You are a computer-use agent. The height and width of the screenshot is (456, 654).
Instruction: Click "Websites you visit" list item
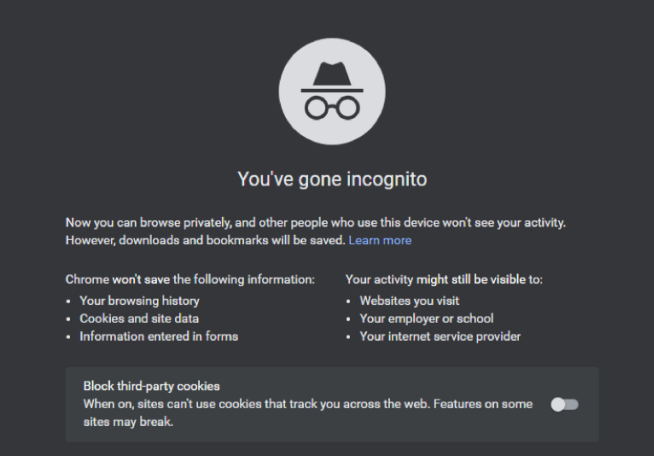tap(409, 301)
